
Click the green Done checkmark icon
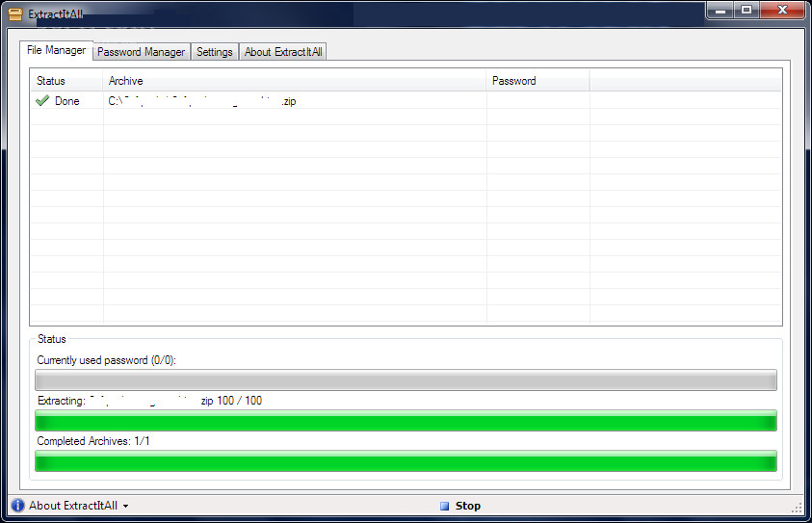42,100
